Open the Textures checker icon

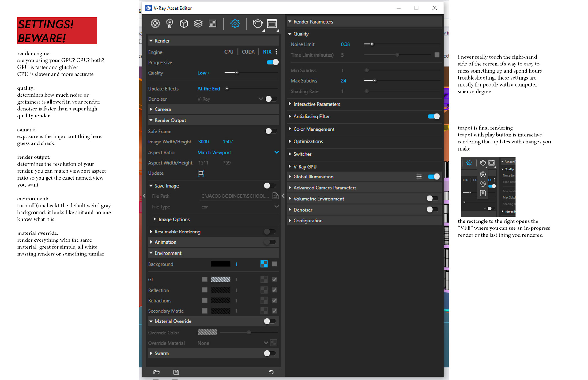point(212,24)
